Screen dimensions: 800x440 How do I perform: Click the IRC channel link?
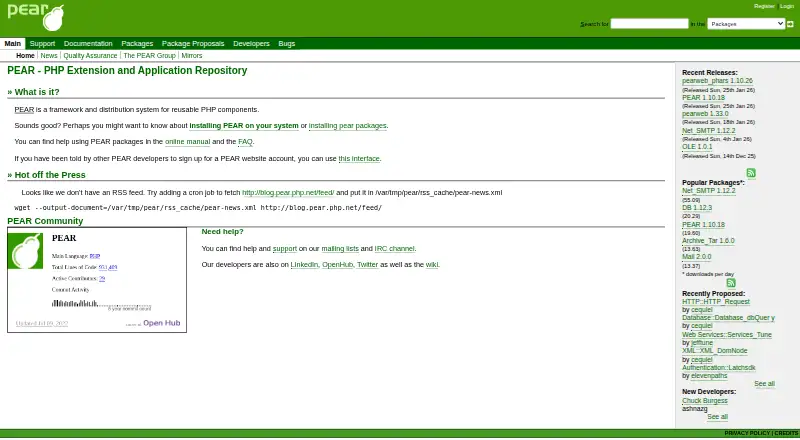[x=394, y=249]
